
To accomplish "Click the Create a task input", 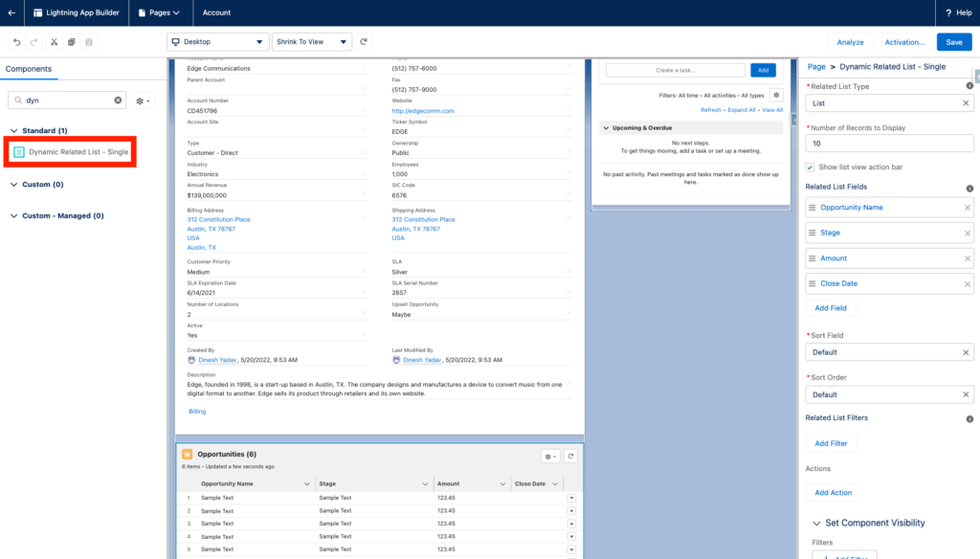I will [676, 70].
